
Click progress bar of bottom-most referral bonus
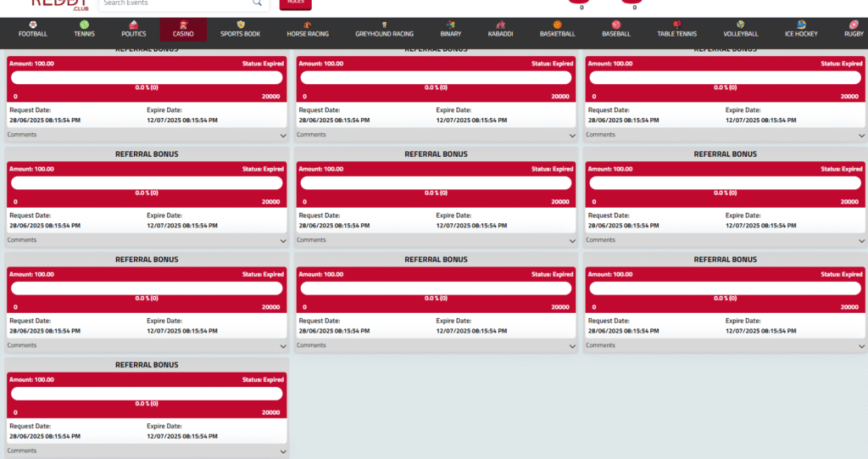coord(147,394)
